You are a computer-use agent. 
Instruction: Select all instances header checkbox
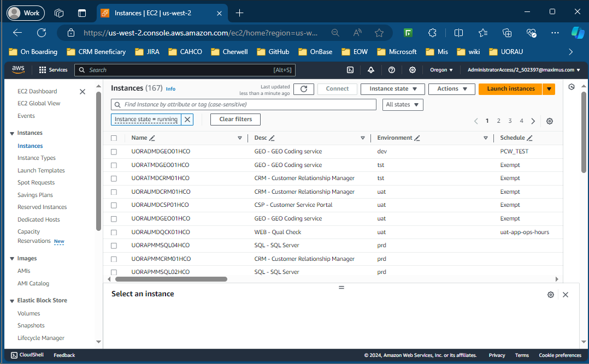(114, 138)
